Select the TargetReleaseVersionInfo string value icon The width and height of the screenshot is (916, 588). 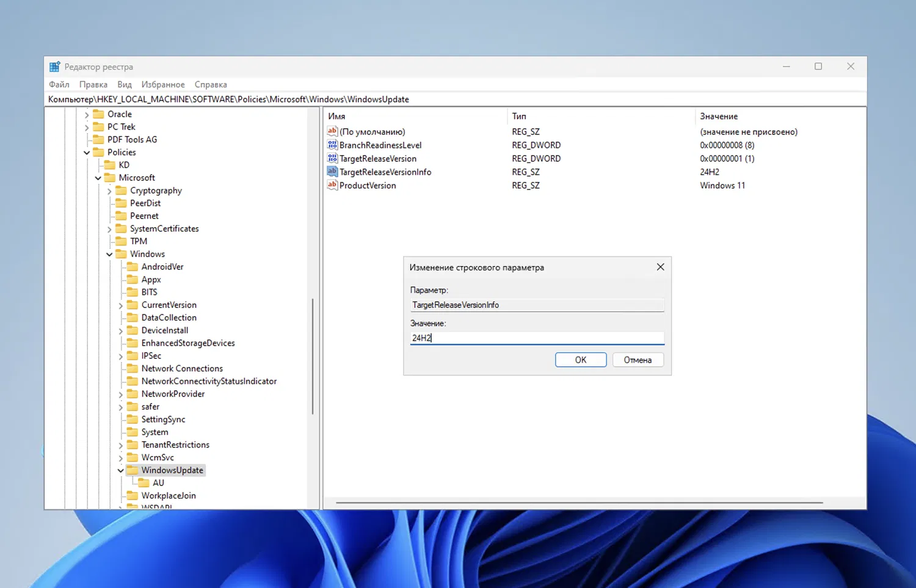(x=332, y=172)
